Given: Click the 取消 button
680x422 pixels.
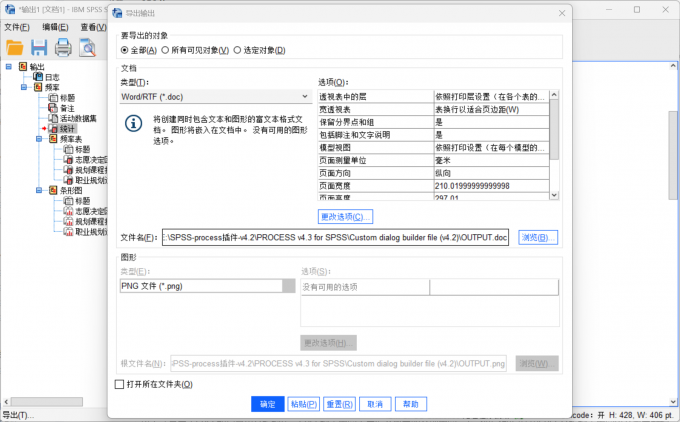Looking at the screenshot, I should tap(375, 404).
